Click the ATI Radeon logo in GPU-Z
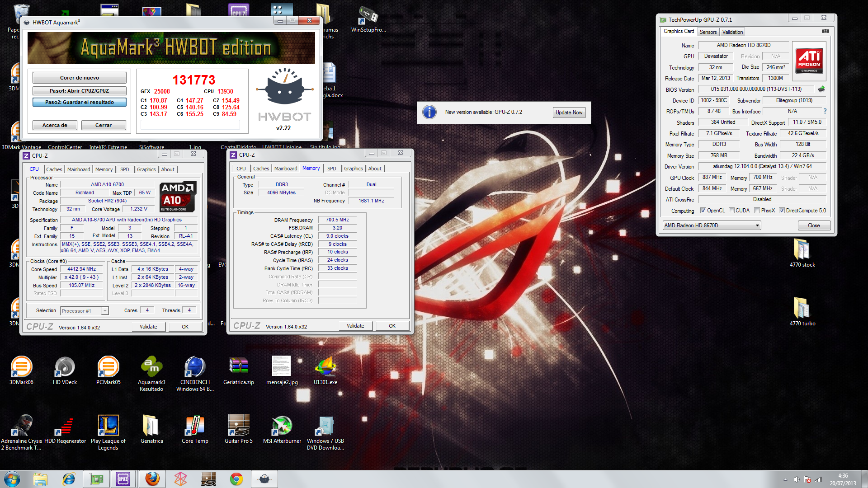The height and width of the screenshot is (488, 868). coord(809,61)
